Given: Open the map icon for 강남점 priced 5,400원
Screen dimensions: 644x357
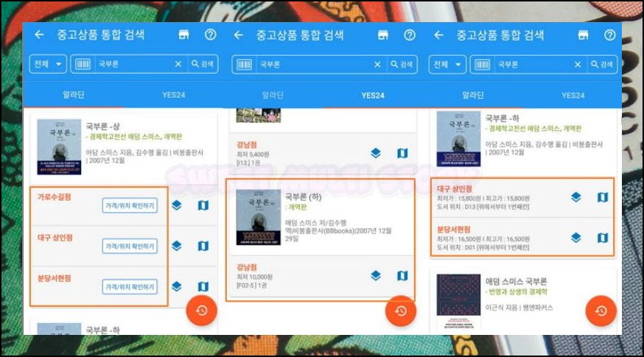Looking at the screenshot, I should (402, 153).
